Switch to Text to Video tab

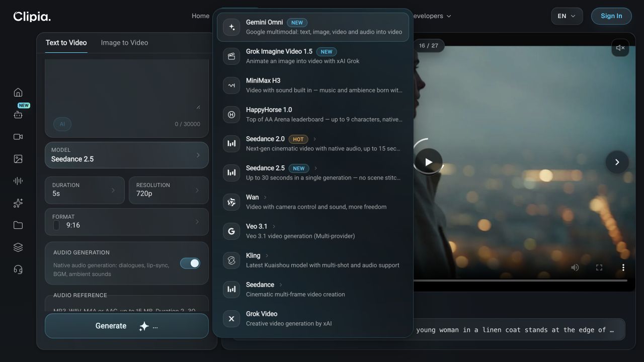[66, 43]
